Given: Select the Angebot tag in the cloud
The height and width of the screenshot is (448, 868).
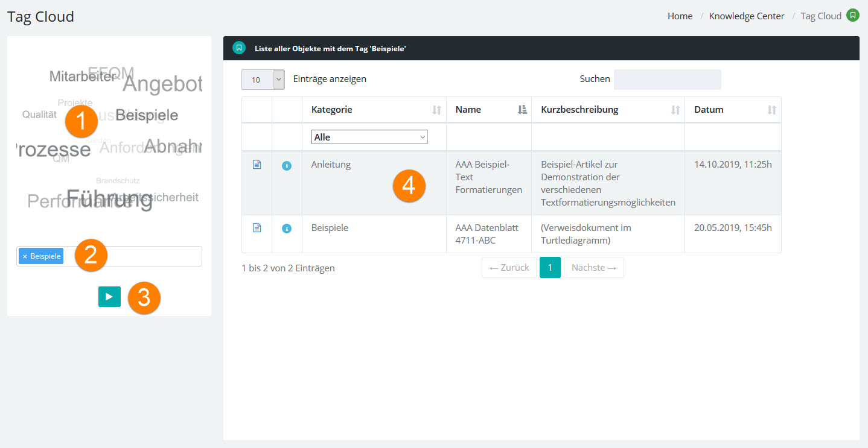Looking at the screenshot, I should click(162, 84).
